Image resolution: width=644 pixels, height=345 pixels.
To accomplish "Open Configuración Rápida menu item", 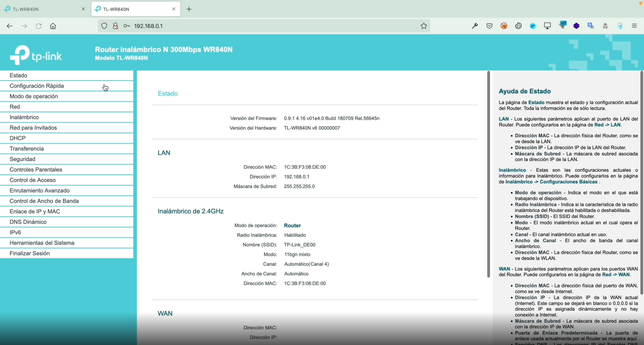I will [67, 86].
